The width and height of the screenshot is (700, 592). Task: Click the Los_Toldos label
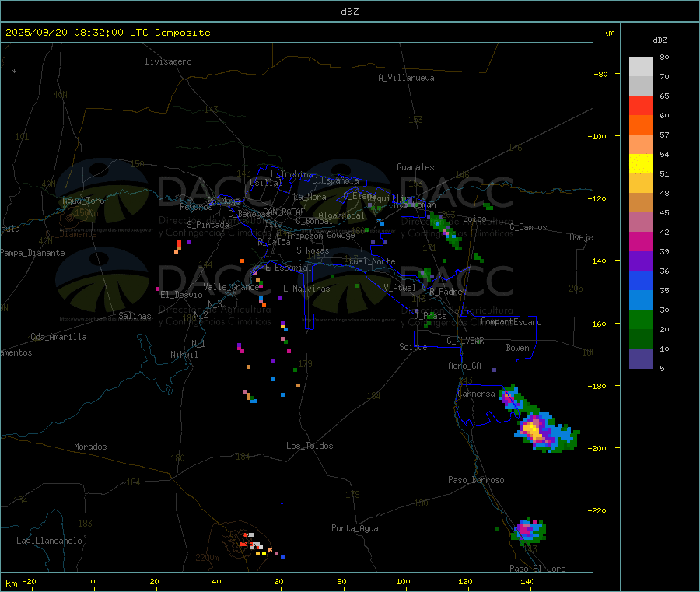310,446
